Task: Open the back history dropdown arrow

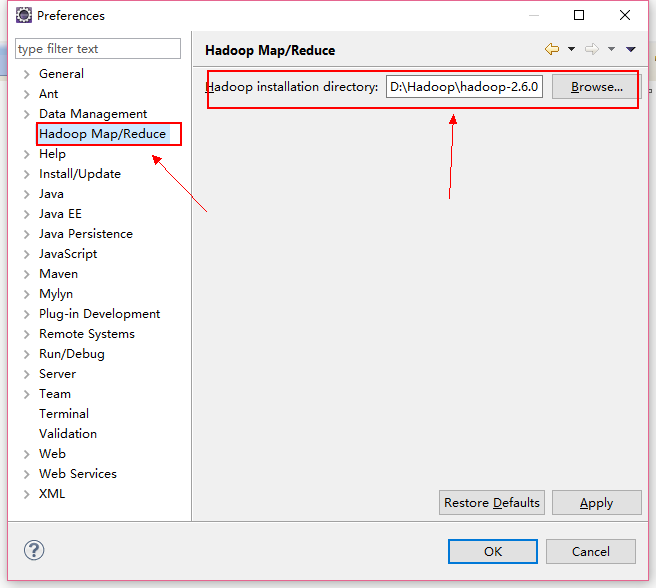Action: [571, 49]
